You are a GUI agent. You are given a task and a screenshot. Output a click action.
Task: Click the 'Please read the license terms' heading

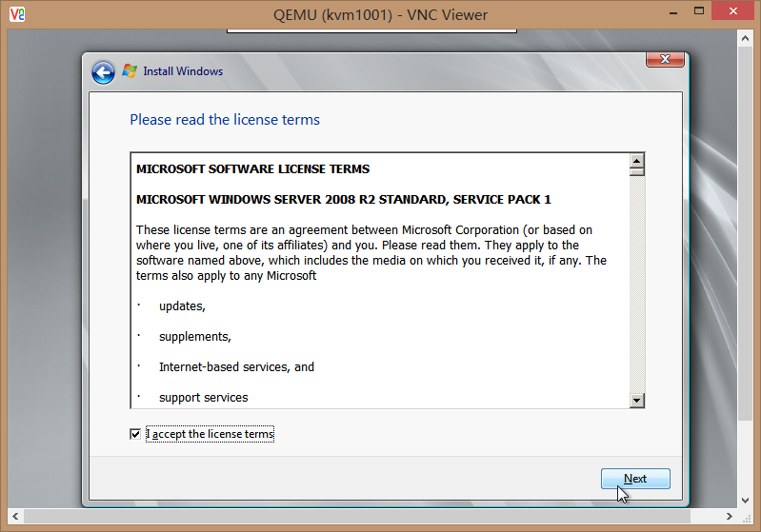225,120
